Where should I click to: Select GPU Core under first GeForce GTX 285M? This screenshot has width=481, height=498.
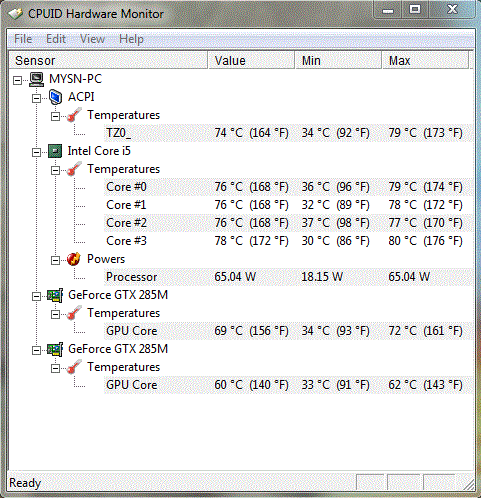click(x=289, y=331)
